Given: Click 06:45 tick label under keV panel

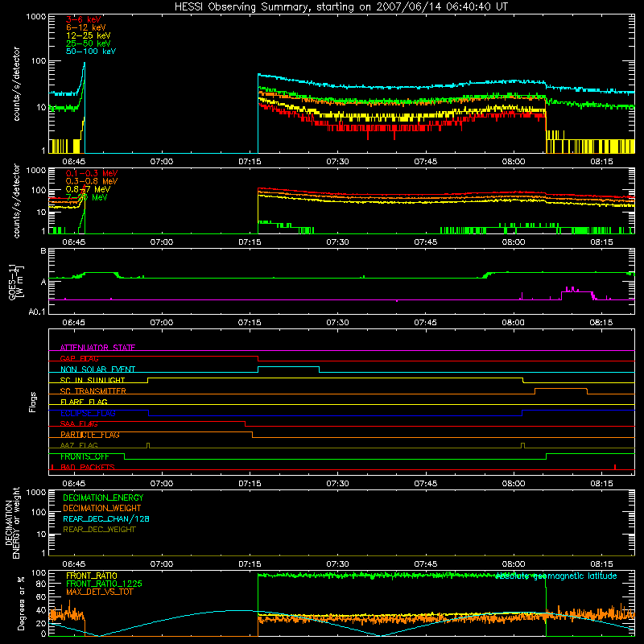Looking at the screenshot, I should pyautogui.click(x=74, y=162).
